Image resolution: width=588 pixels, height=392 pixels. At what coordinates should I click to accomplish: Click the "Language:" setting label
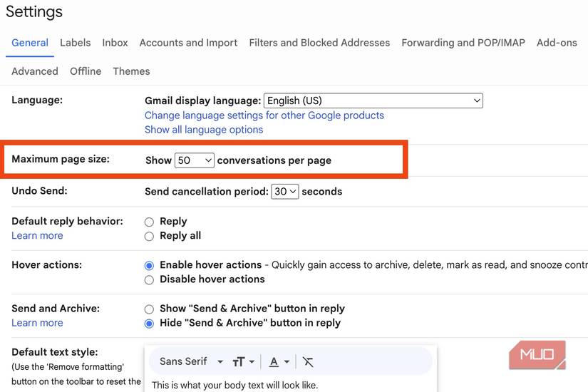[37, 100]
